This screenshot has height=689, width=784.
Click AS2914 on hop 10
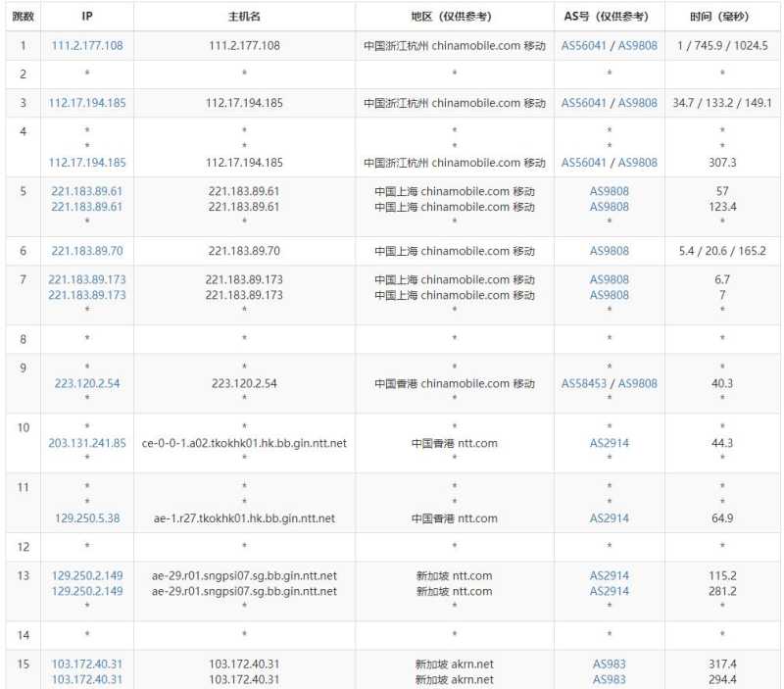tap(609, 443)
